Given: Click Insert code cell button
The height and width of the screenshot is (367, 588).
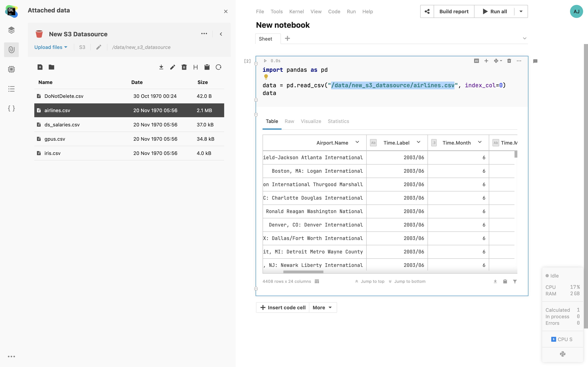Looking at the screenshot, I should (x=283, y=307).
